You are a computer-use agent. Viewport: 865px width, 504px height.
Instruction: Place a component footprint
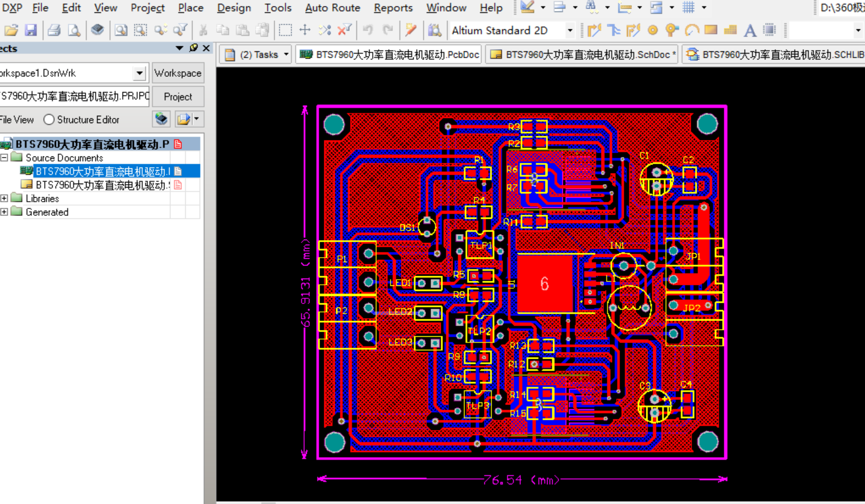pos(770,30)
